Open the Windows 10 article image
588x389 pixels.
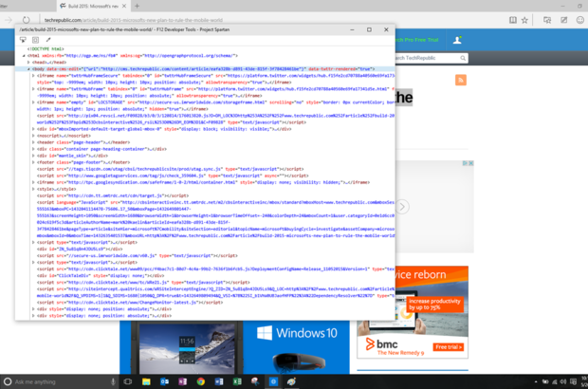[234, 347]
